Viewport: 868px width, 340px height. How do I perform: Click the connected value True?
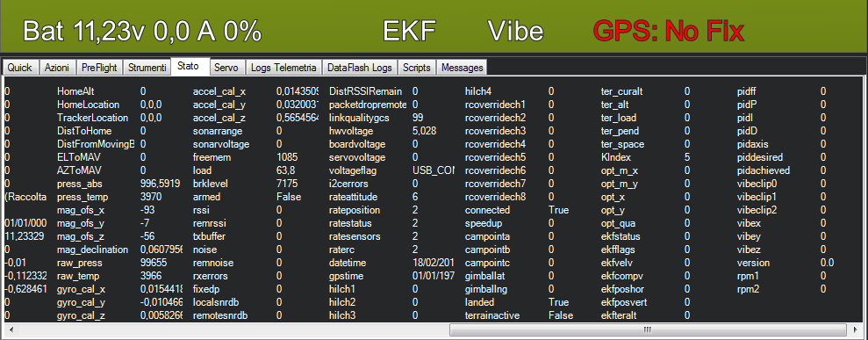(558, 210)
